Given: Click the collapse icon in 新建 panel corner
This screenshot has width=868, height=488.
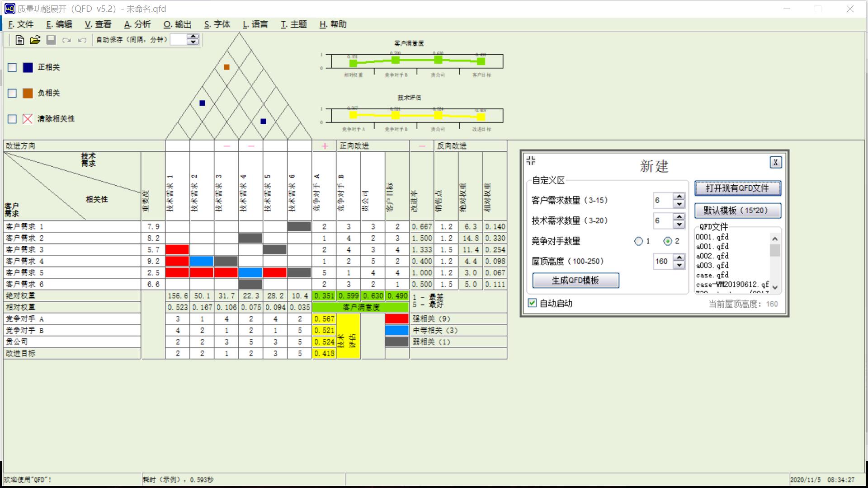Looking at the screenshot, I should pos(531,160).
